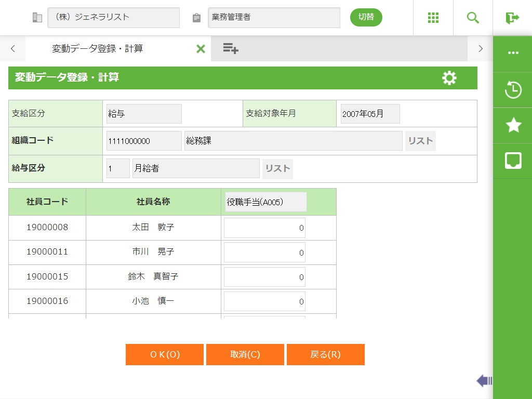Open the history clock icon
This screenshot has width=532, height=399.
tap(513, 90)
